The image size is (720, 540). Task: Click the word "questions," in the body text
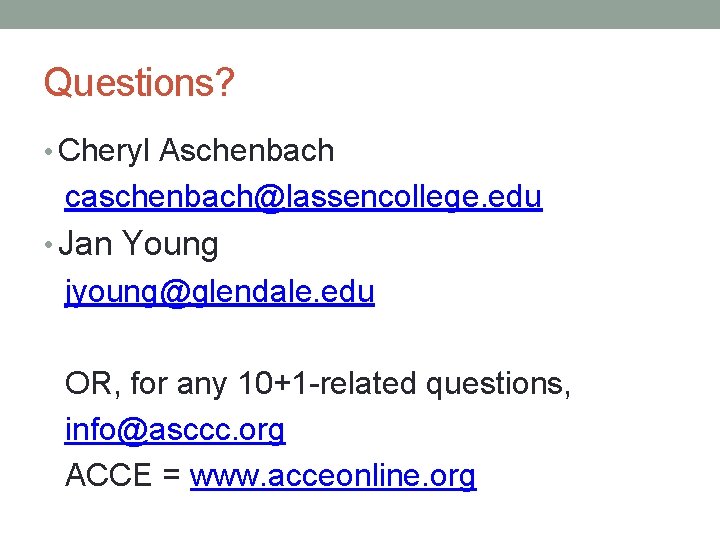tap(499, 383)
